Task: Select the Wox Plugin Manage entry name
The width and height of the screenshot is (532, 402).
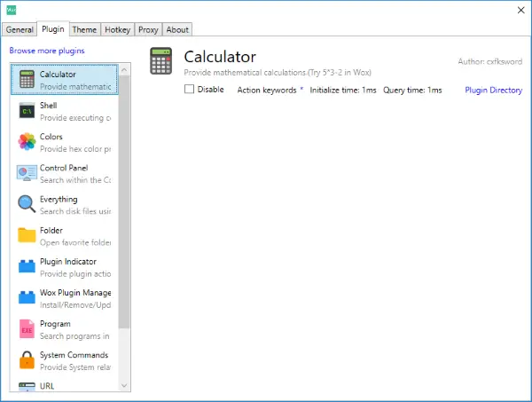Action: click(x=75, y=293)
